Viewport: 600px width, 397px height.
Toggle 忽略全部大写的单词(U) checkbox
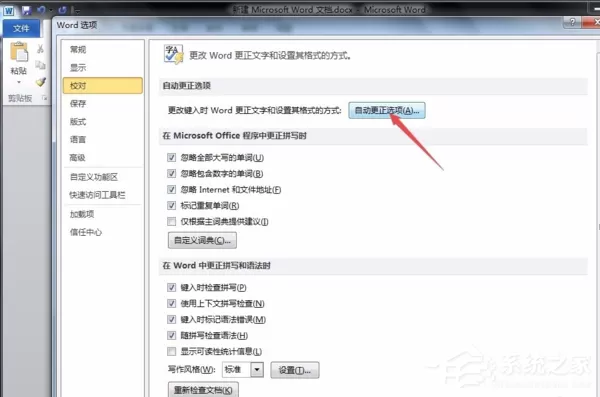tap(171, 157)
